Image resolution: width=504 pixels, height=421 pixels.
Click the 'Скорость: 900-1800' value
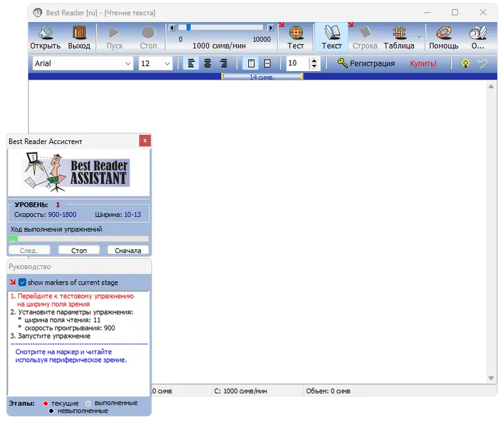tap(45, 215)
